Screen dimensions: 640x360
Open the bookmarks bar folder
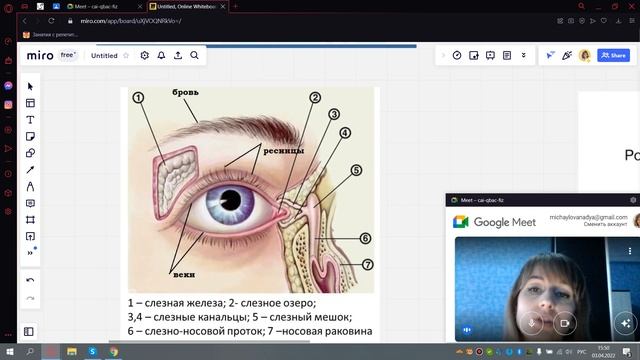[x=50, y=35]
